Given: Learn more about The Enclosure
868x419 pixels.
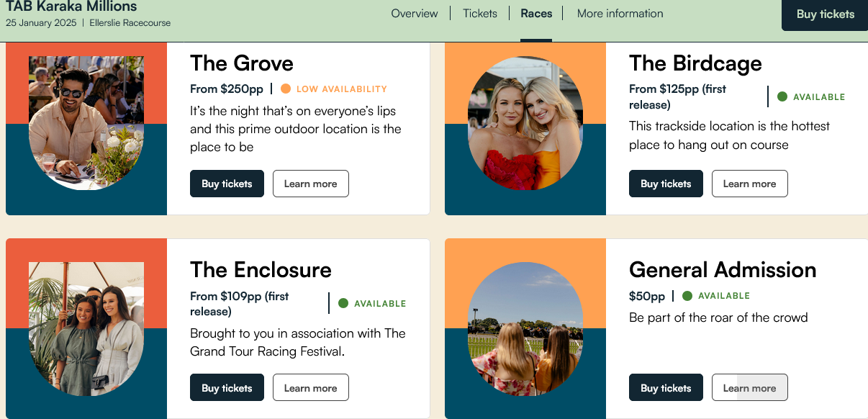Looking at the screenshot, I should [x=310, y=388].
